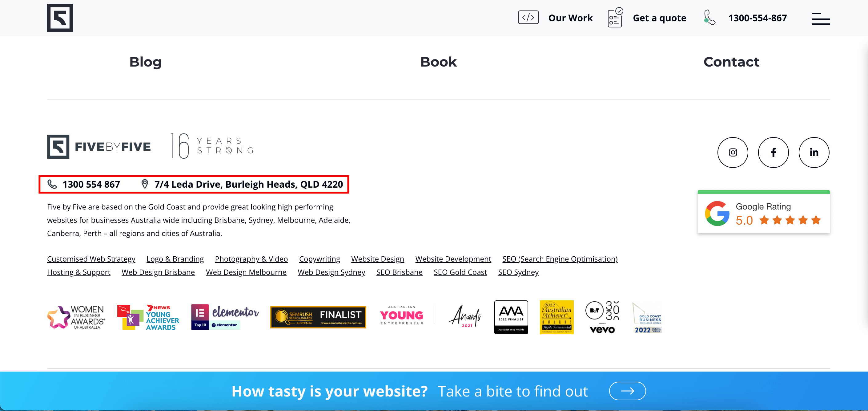Open the Logo & Branding link
The image size is (868, 411).
pos(175,259)
